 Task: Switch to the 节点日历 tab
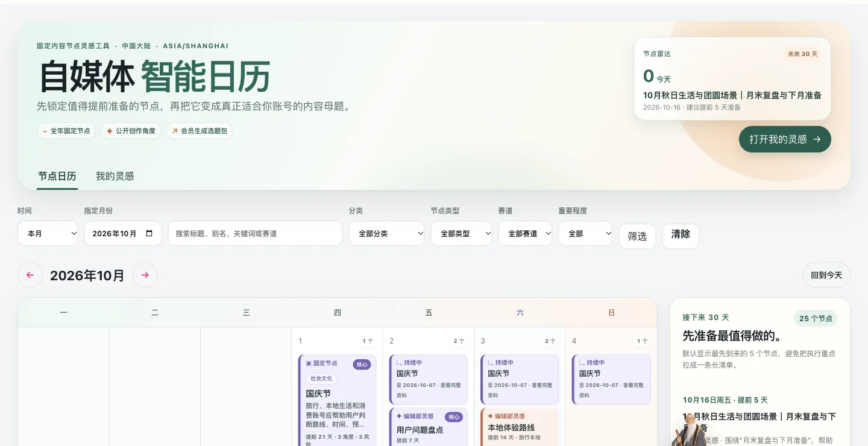click(x=57, y=177)
